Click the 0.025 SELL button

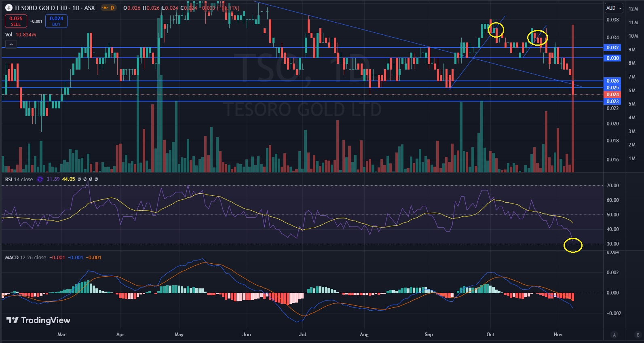[x=16, y=21]
